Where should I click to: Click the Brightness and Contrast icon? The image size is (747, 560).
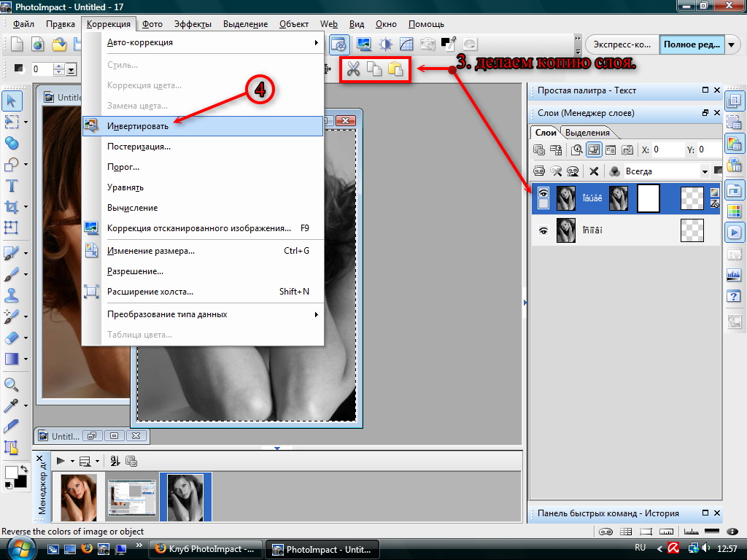[x=385, y=44]
